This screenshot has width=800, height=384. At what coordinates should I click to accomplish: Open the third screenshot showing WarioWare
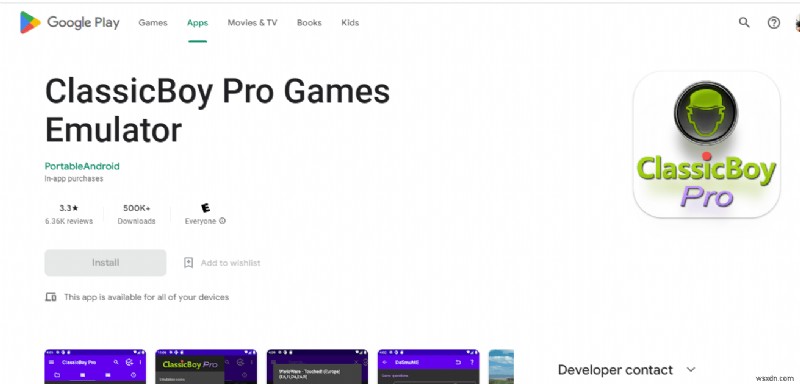[x=317, y=366]
